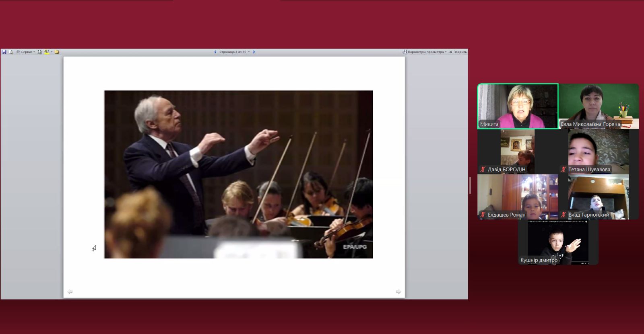Open the print preview icon

11,52
